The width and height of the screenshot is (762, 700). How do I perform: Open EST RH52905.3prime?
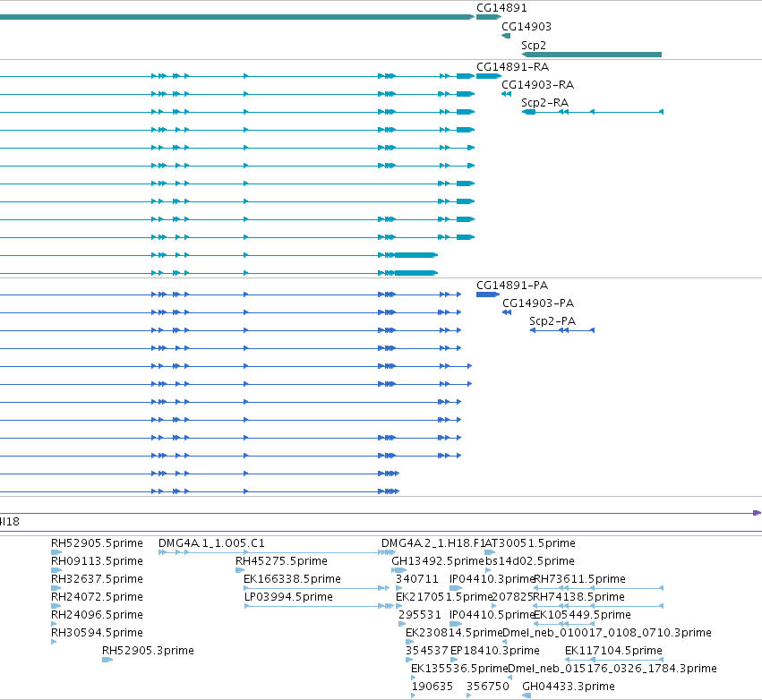148,651
